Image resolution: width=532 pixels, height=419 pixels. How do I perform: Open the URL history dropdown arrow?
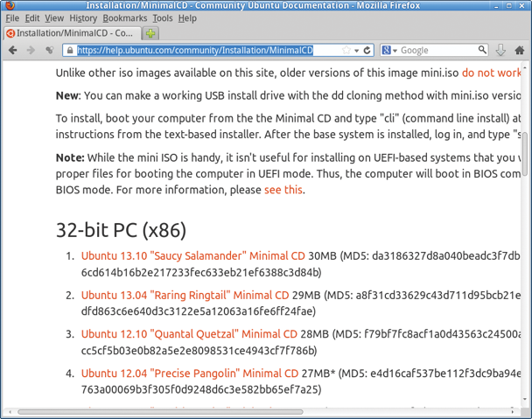click(x=357, y=51)
